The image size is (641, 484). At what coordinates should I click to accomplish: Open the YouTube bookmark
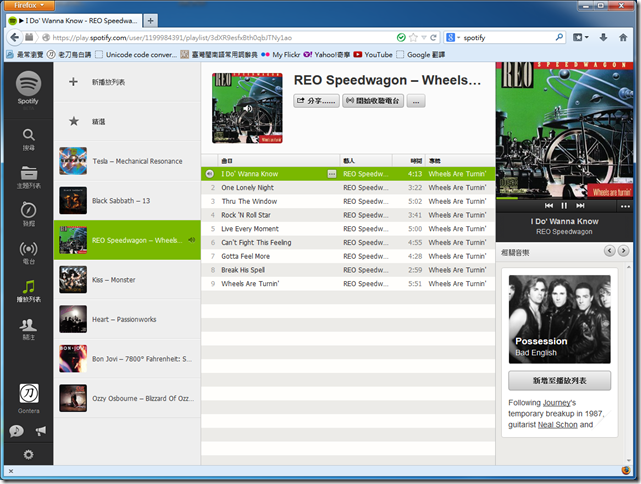point(373,54)
